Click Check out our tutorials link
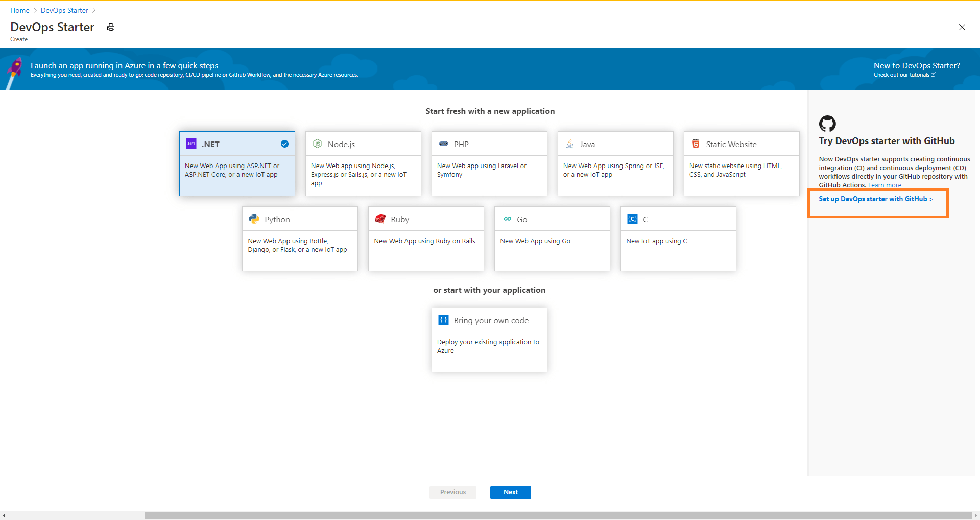The image size is (980, 520). pyautogui.click(x=901, y=74)
